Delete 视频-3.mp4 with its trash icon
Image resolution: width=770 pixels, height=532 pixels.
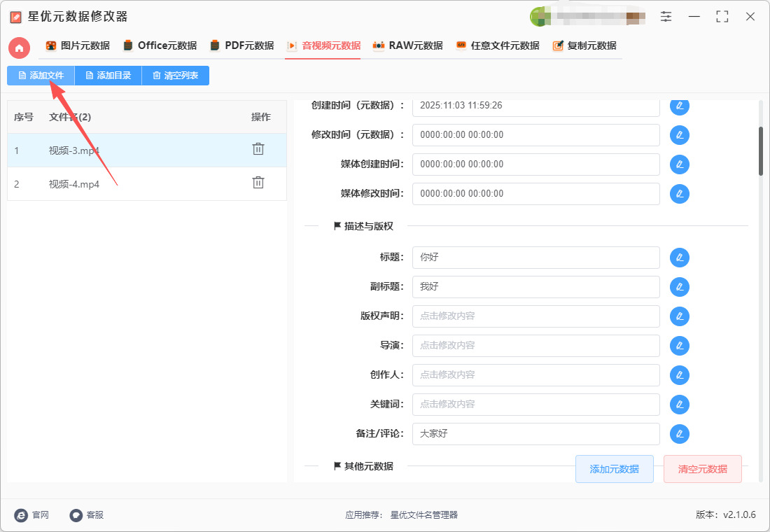[x=258, y=149]
